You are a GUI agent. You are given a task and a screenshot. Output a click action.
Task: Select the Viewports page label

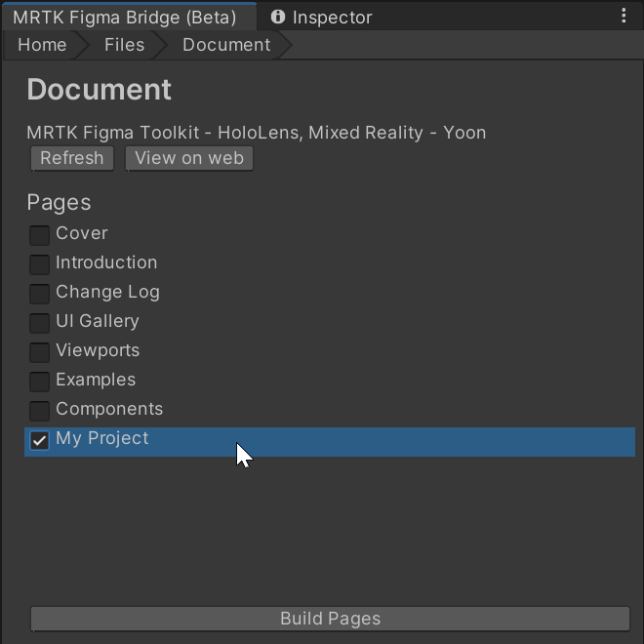[x=98, y=350]
